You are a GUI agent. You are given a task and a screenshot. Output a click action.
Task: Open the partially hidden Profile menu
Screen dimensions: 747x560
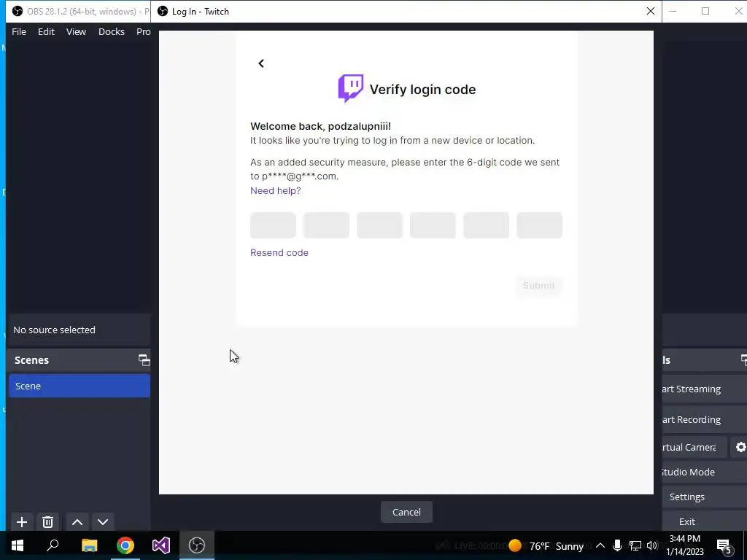pyautogui.click(x=144, y=31)
